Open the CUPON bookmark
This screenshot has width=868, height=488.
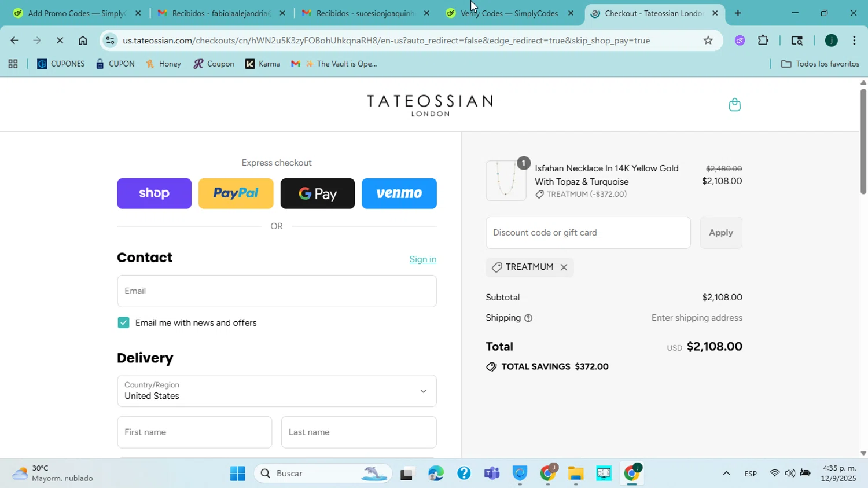click(115, 64)
